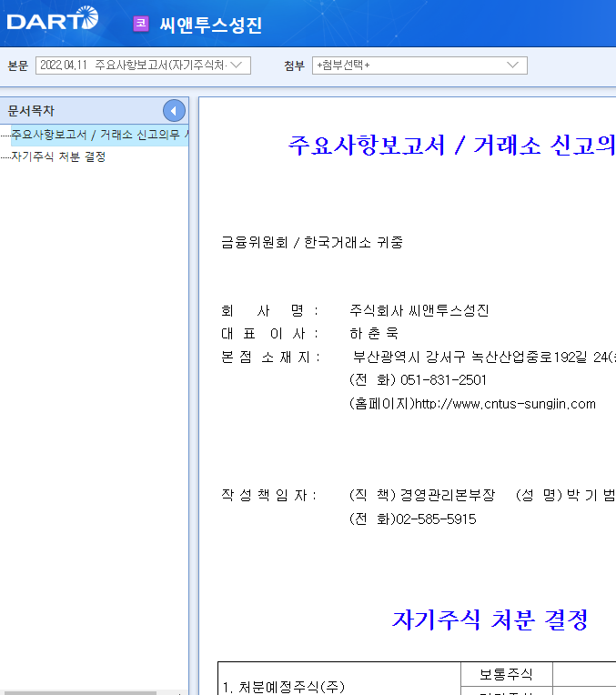Screen dimensions: 616x695
Task: Click the horizontal scrollbar under the document tree
Action: click(78, 693)
